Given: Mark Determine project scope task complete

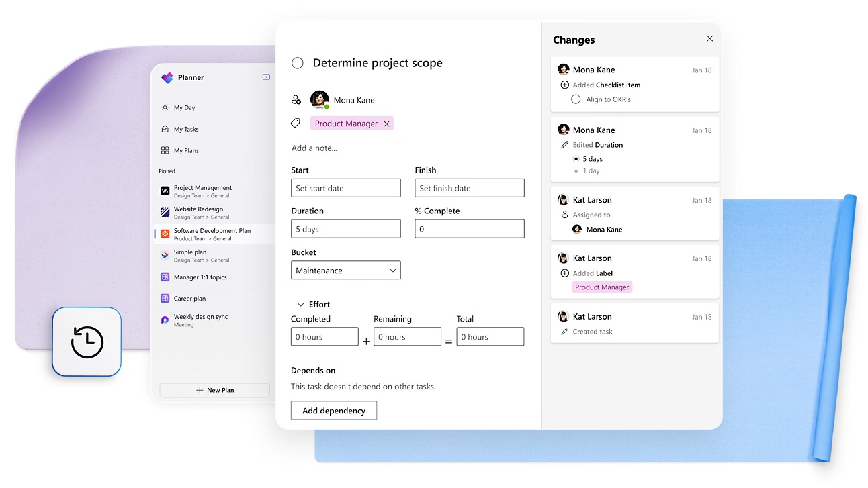Looking at the screenshot, I should tap(297, 63).
